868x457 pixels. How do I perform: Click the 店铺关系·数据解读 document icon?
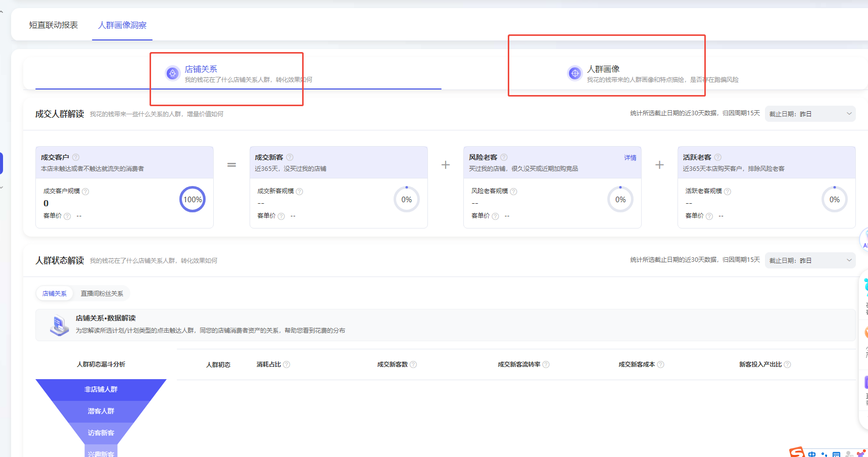click(59, 325)
